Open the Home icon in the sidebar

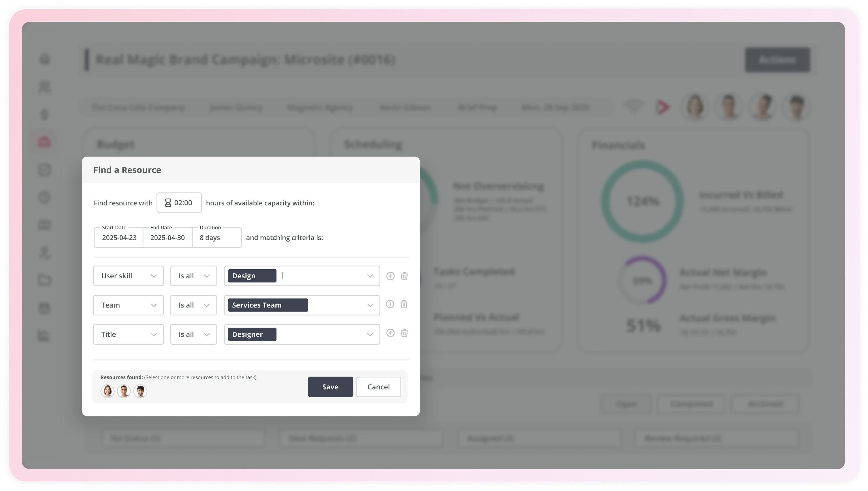click(44, 59)
